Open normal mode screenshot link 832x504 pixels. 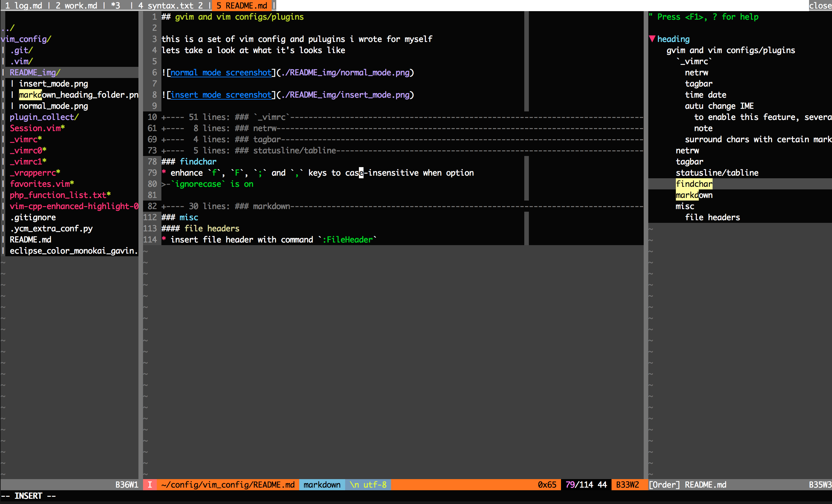coord(221,72)
